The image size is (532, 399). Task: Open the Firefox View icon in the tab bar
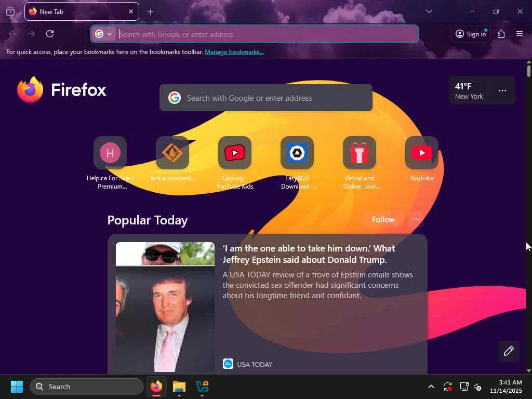[10, 11]
